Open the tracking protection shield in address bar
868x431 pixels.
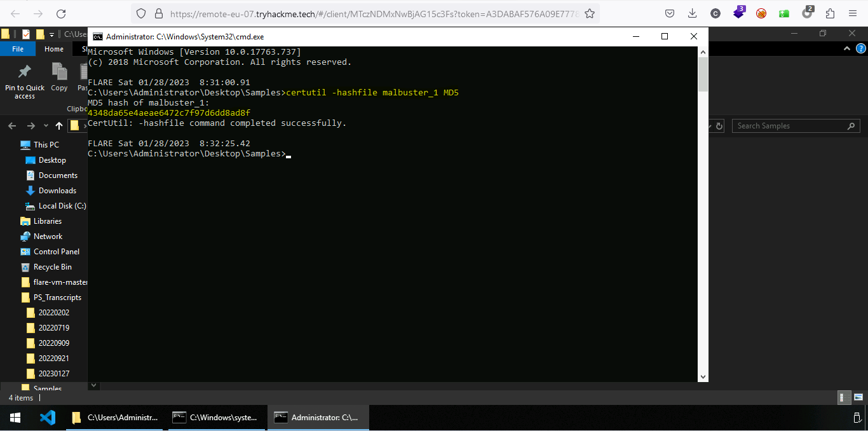pos(141,13)
